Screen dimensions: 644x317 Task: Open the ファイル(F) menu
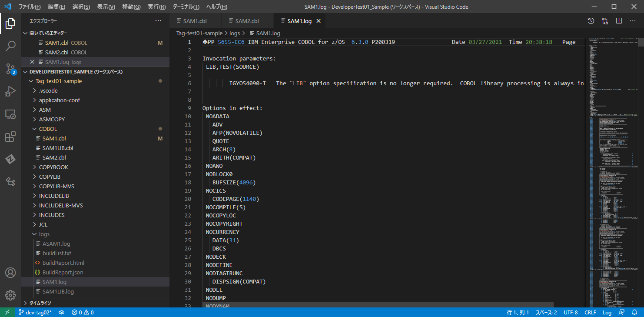[30, 7]
